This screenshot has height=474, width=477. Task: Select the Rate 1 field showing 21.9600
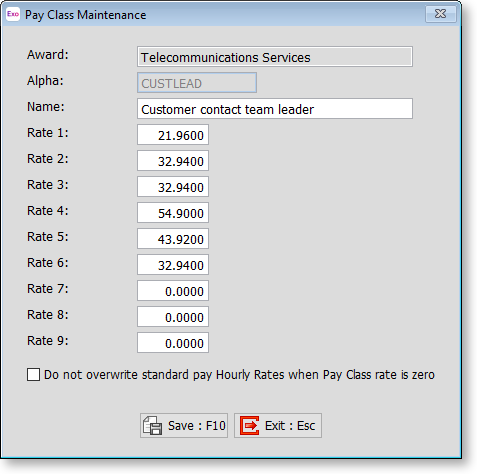173,135
